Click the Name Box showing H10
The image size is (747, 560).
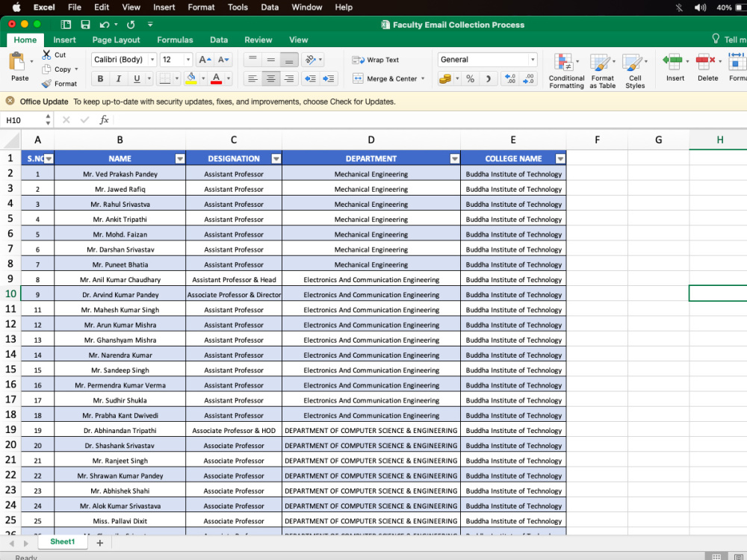coord(24,120)
